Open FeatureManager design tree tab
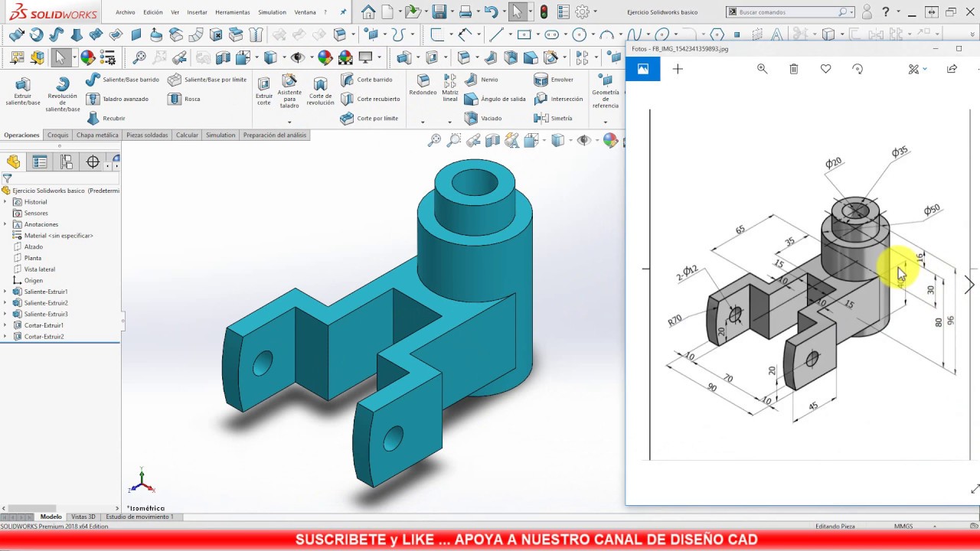Screen dimensions: 980x551 pos(13,161)
